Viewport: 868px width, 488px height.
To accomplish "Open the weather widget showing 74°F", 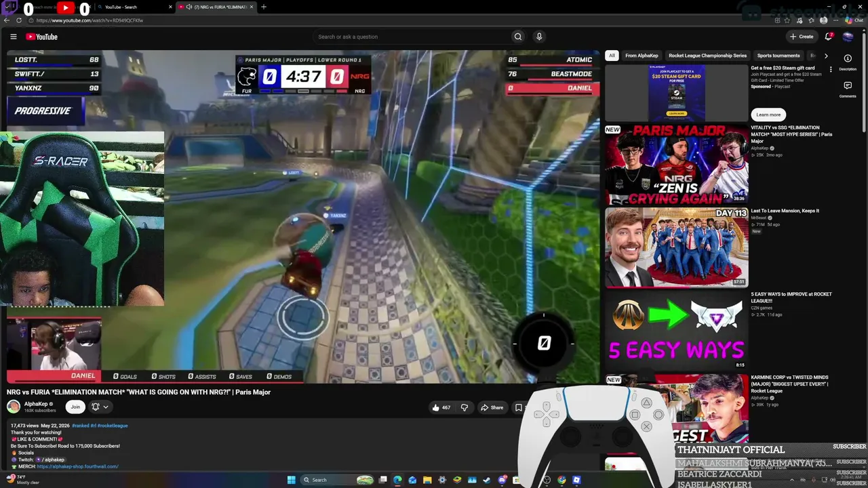I will pos(24,480).
